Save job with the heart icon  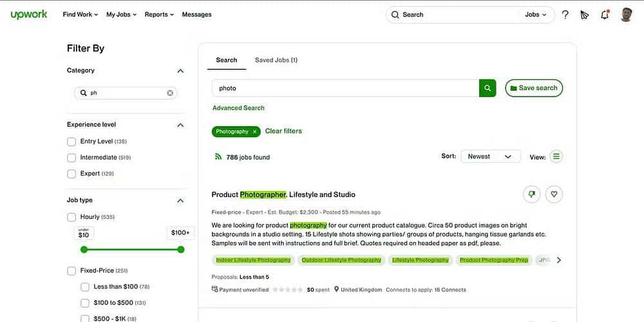coord(554,194)
